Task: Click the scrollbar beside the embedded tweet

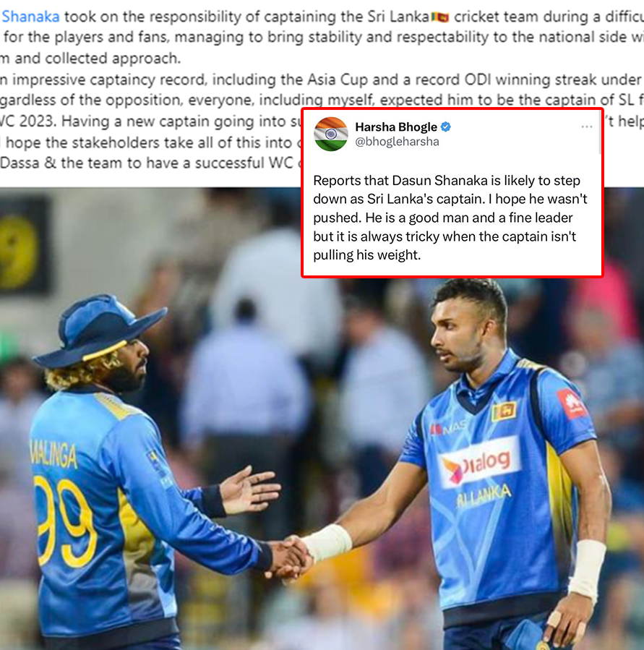Action: pos(600,132)
